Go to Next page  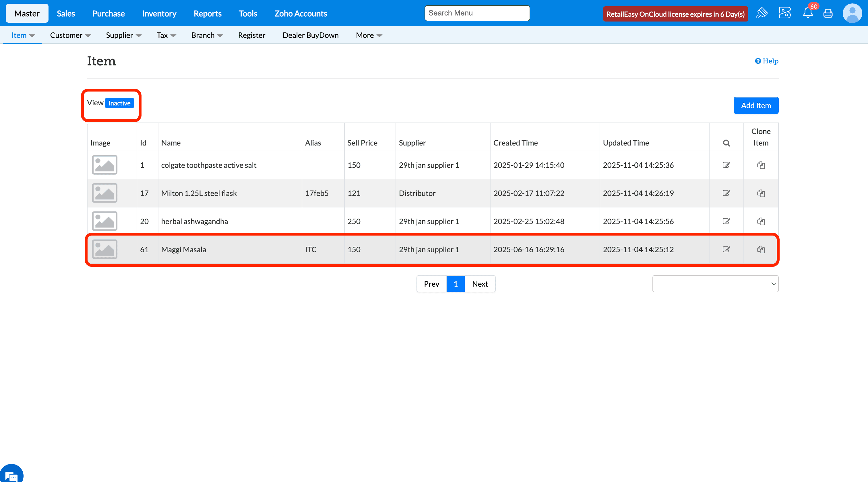[480, 284]
